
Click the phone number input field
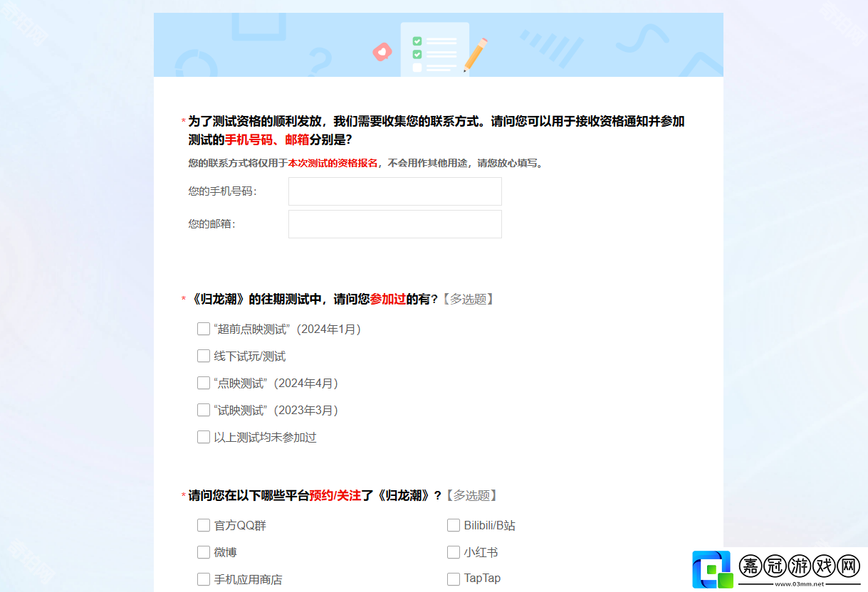click(395, 191)
